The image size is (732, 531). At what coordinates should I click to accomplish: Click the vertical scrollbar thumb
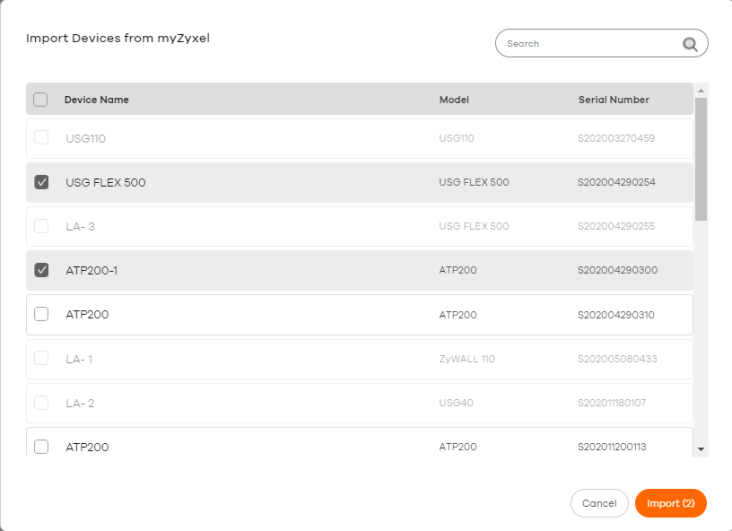(701, 159)
